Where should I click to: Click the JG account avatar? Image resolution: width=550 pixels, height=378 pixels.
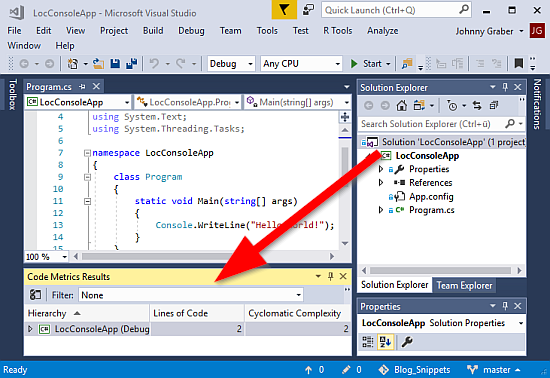tap(537, 31)
